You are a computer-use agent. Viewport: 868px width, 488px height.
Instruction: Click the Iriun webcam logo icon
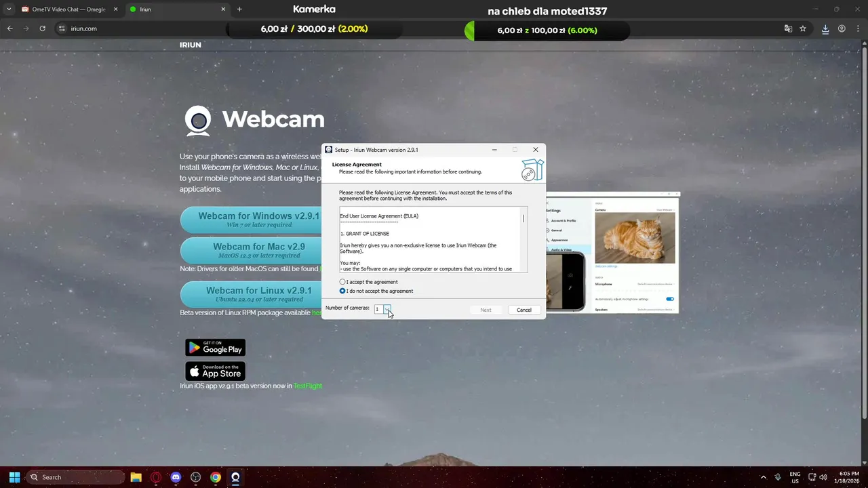click(x=198, y=121)
